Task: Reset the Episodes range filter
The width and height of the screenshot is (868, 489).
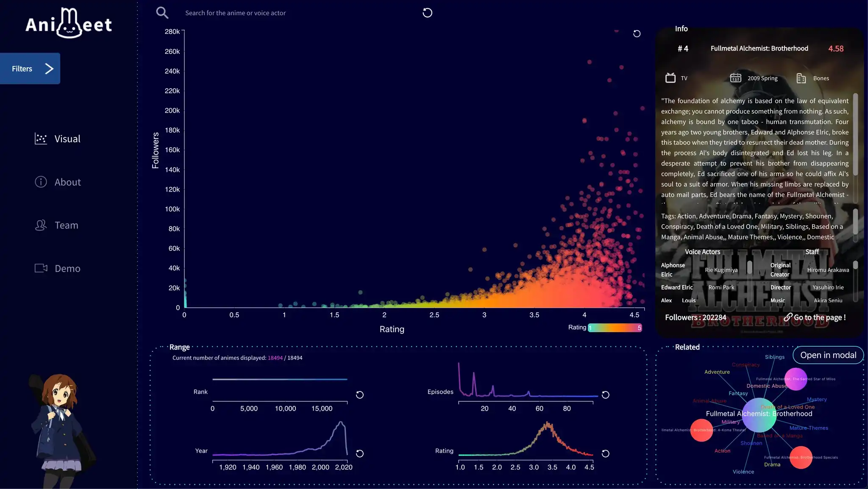Action: 605,395
